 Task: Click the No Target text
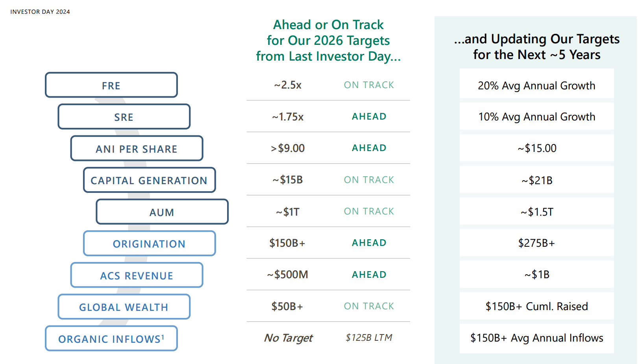tap(288, 338)
